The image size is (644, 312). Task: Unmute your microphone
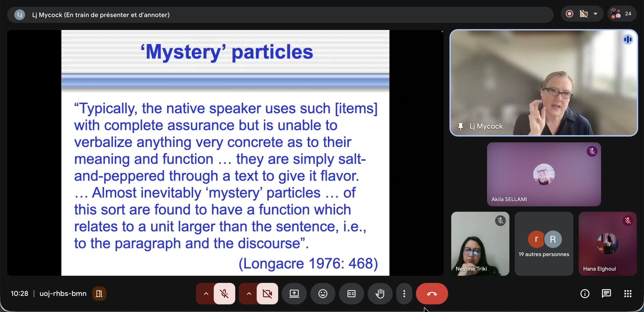224,294
